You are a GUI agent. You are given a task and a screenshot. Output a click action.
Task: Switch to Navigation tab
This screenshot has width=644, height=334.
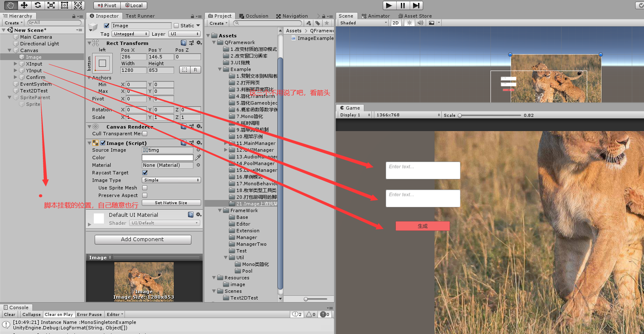(x=292, y=16)
